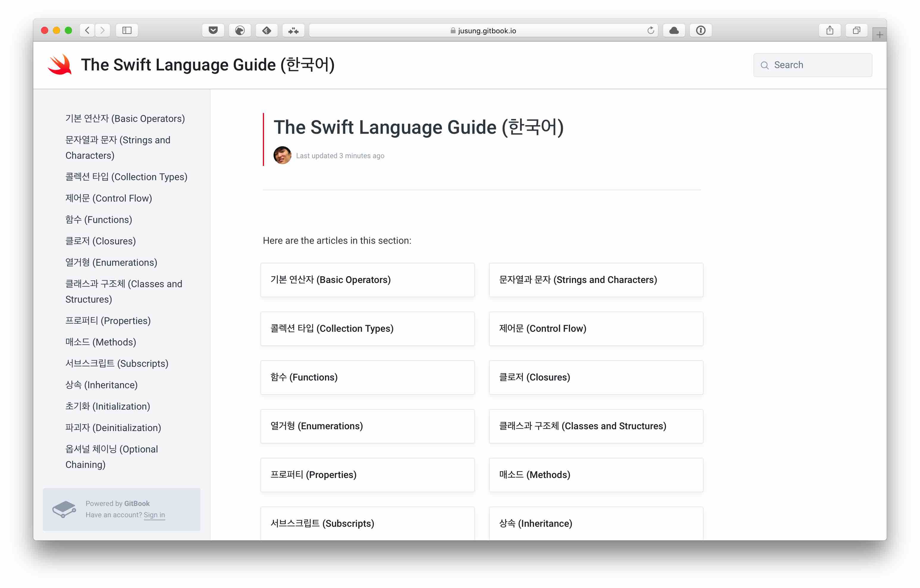920x588 pixels.
Task: Open the 함수 (Functions) article card
Action: click(x=367, y=377)
